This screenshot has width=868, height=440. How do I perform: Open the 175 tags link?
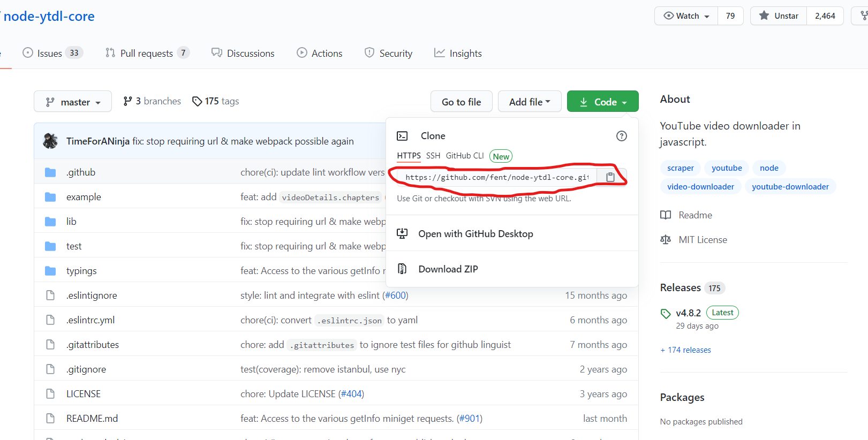(x=216, y=101)
